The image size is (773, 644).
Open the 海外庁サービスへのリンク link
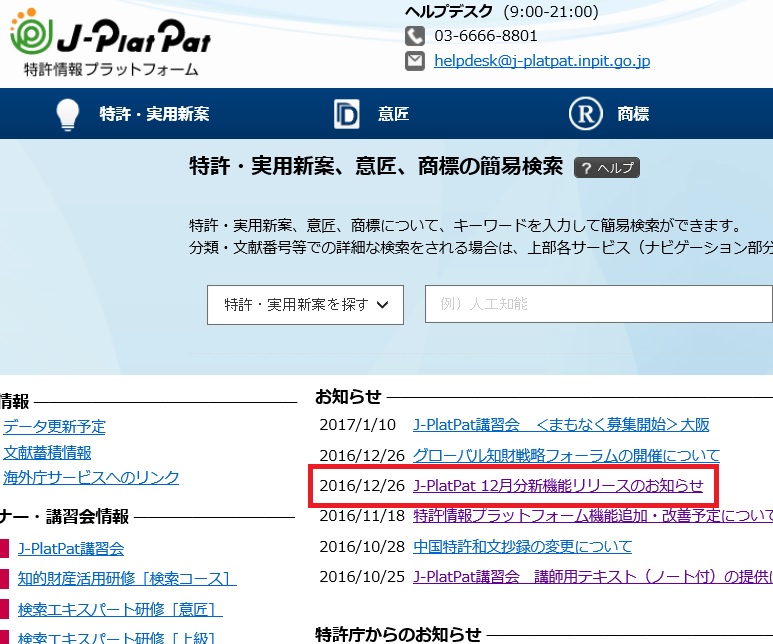click(x=91, y=477)
